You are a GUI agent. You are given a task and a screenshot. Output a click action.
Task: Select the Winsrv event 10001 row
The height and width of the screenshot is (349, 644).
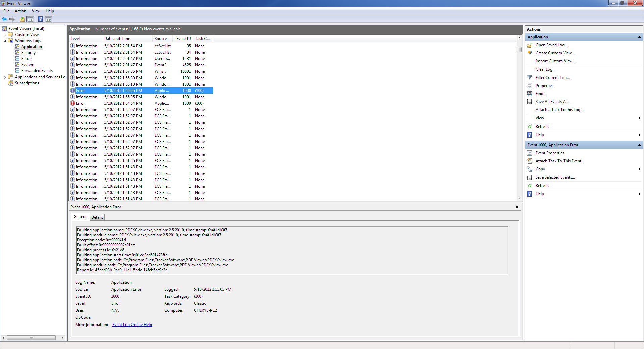tap(141, 71)
